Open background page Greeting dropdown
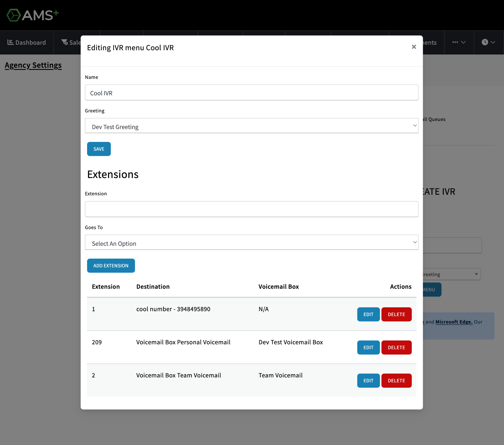The image size is (504, 445). coord(452,274)
